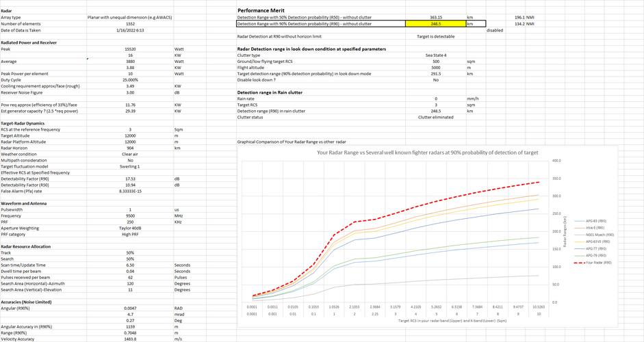Select the rain clutter Target RCS value 3
The height and width of the screenshot is (342, 644).
pyautogui.click(x=436, y=105)
